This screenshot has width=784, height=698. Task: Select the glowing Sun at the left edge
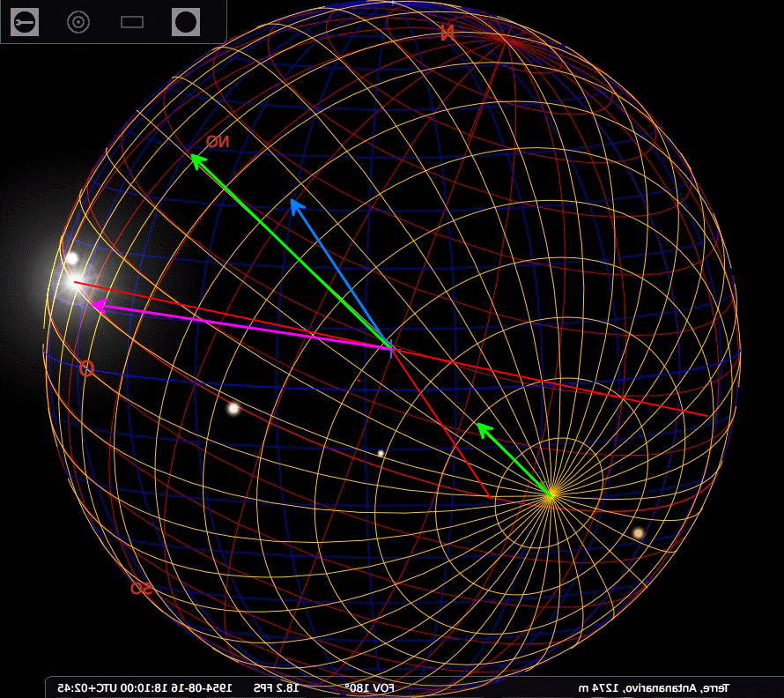pyautogui.click(x=72, y=283)
